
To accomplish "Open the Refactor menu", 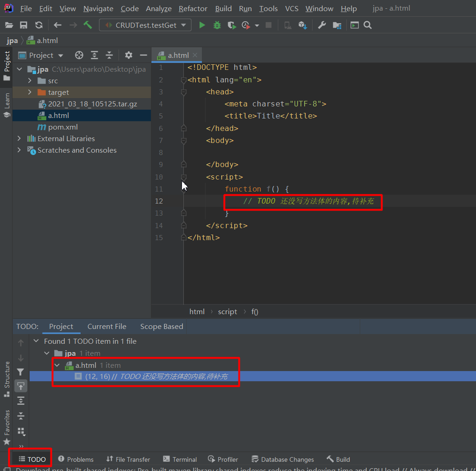I will [193, 8].
